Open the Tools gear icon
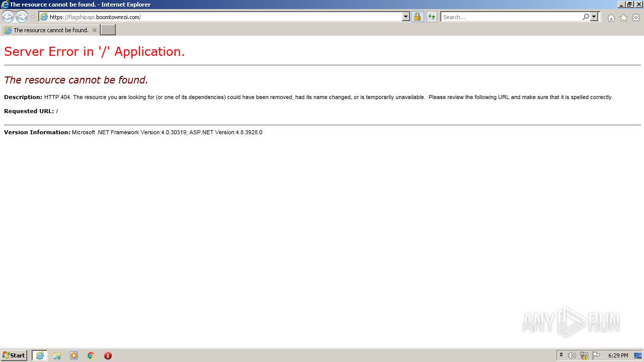644x362 pixels. point(636,18)
